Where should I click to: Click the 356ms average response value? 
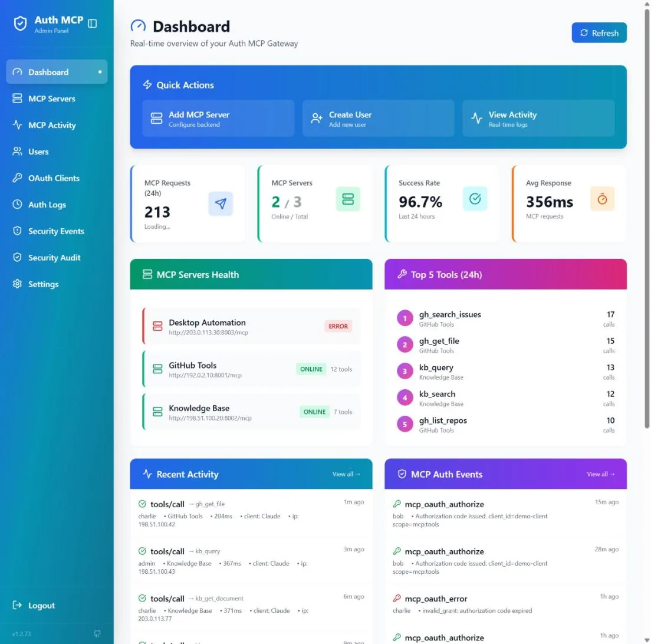tap(550, 202)
